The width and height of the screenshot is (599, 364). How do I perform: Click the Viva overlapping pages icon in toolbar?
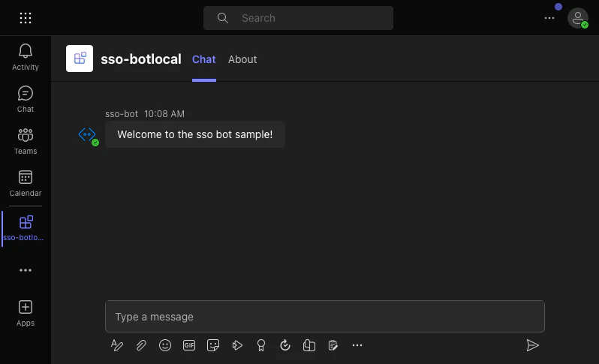click(x=309, y=345)
